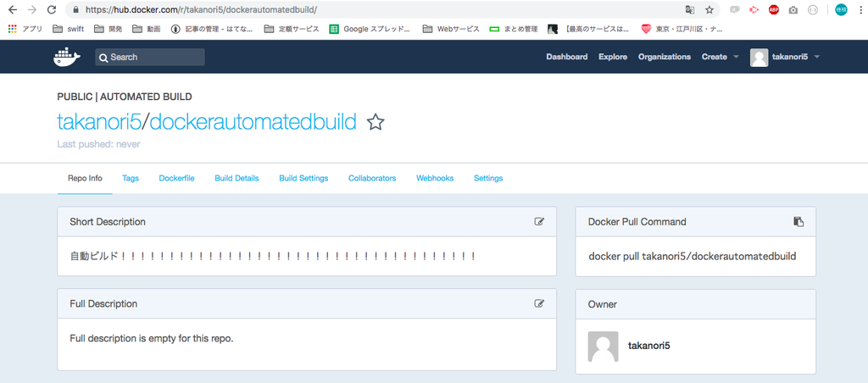Switch to the Dockerfile tab

pos(176,178)
